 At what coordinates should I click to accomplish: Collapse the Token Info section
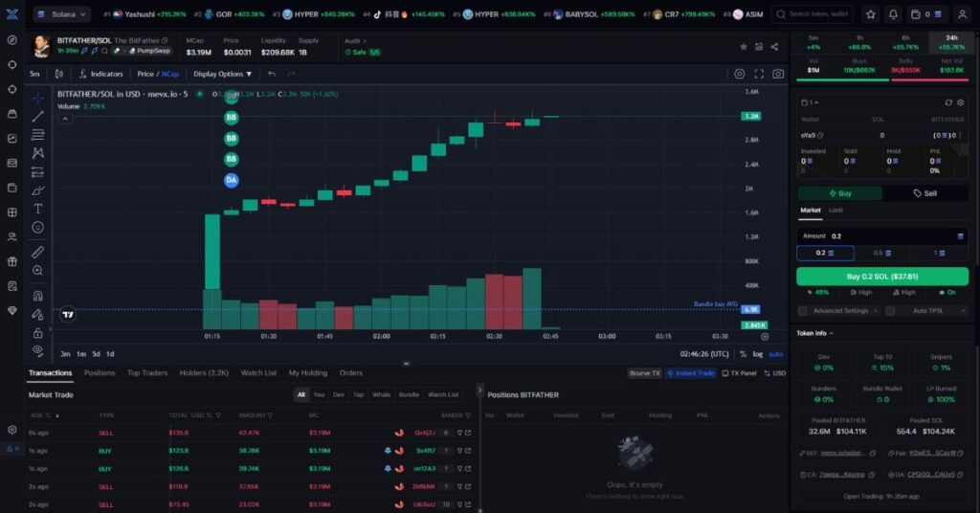815,333
